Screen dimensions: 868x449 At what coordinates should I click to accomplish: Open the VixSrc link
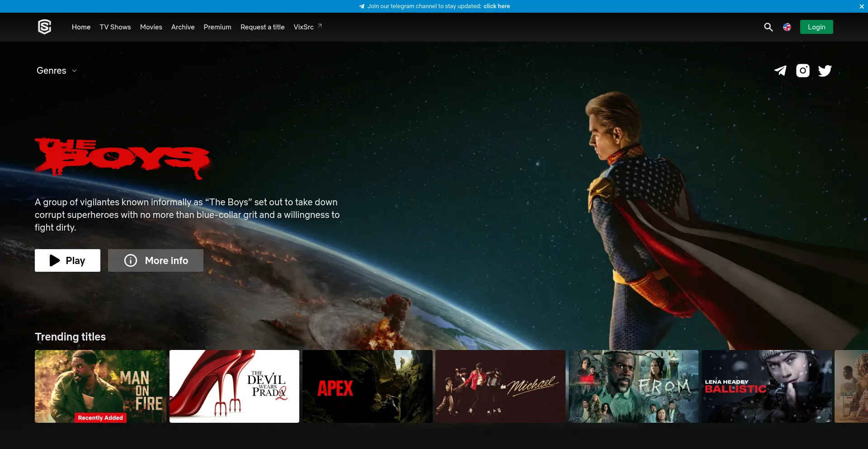304,27
